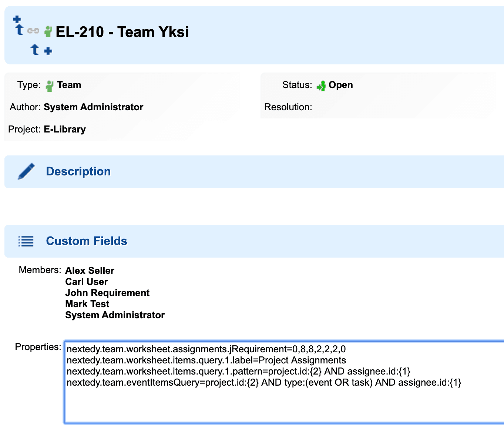Click inside the Properties text area
This screenshot has height=433, width=504.
[284, 382]
